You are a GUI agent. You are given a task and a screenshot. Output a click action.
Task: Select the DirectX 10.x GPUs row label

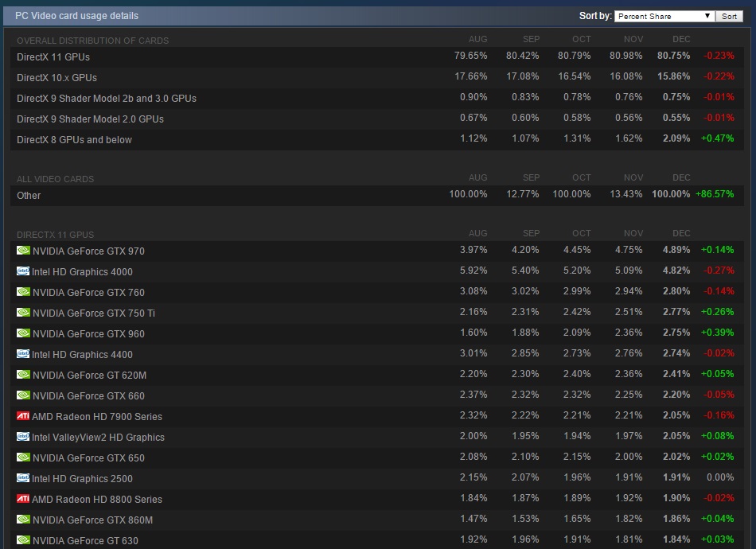tap(57, 78)
